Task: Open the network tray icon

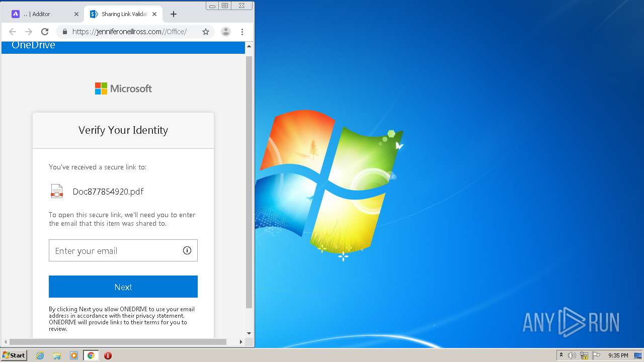Action: (x=584, y=355)
